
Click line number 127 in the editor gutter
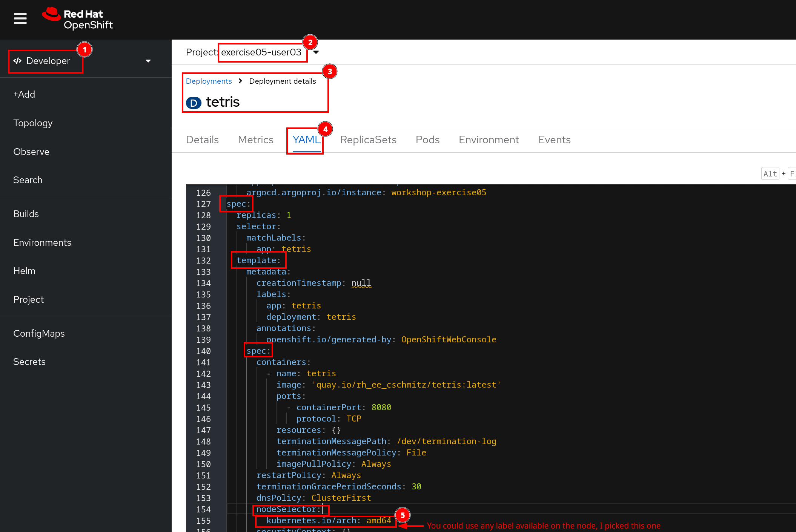[x=203, y=204]
